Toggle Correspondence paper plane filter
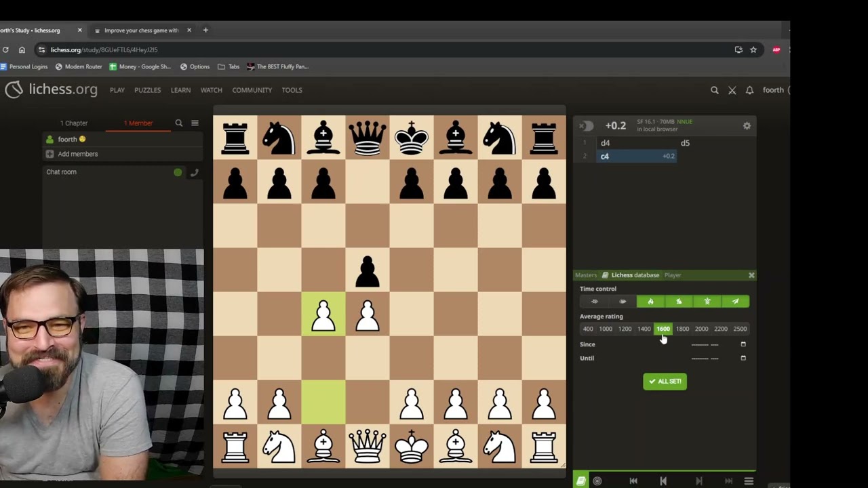 pyautogui.click(x=735, y=302)
